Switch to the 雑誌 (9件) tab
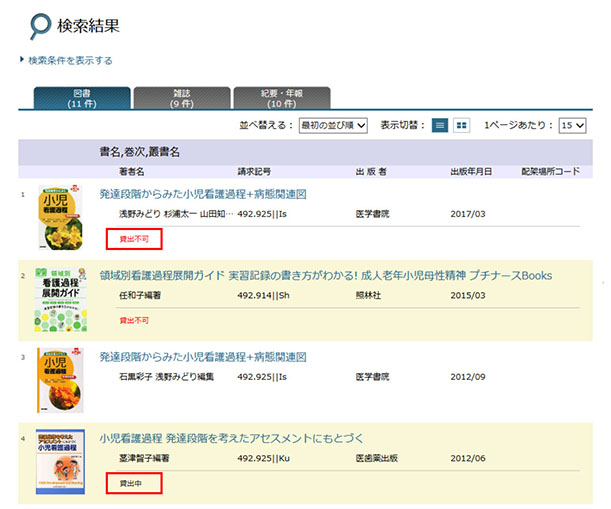This screenshot has height=509, width=611. [180, 97]
